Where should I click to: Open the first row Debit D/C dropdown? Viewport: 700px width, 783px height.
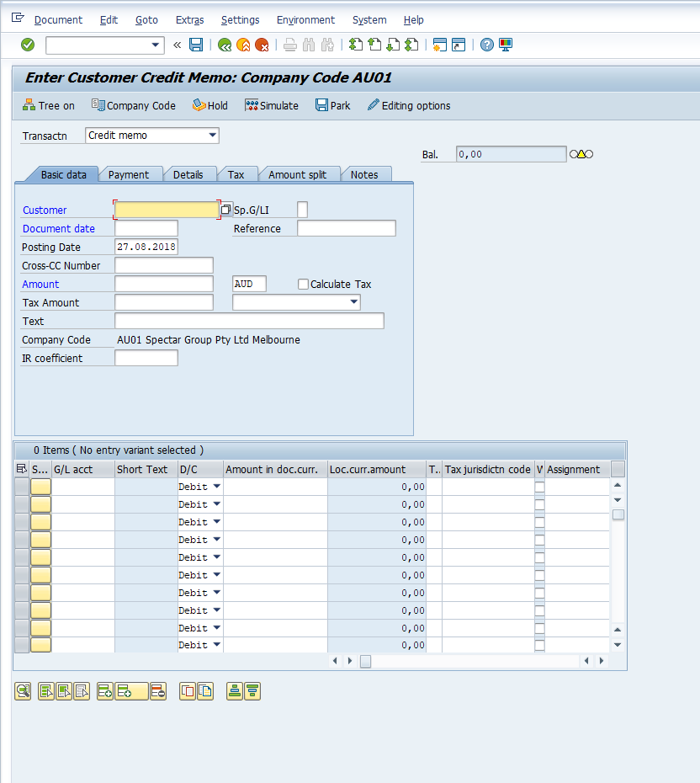216,487
